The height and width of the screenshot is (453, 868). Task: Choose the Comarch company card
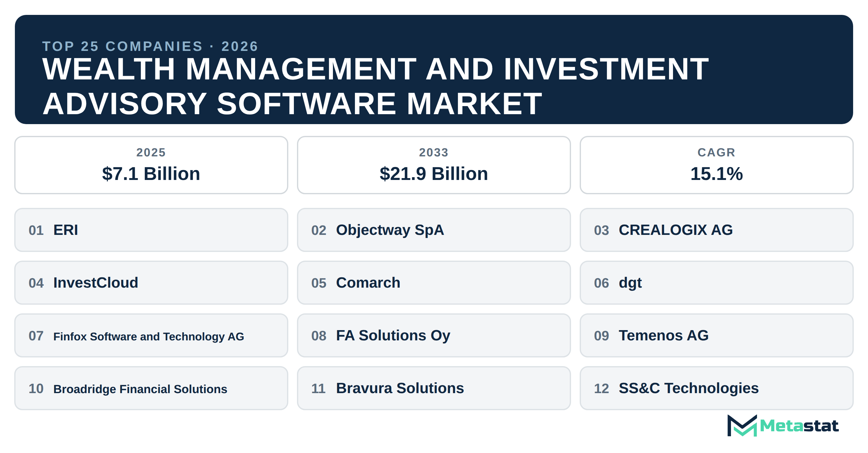coord(434,283)
